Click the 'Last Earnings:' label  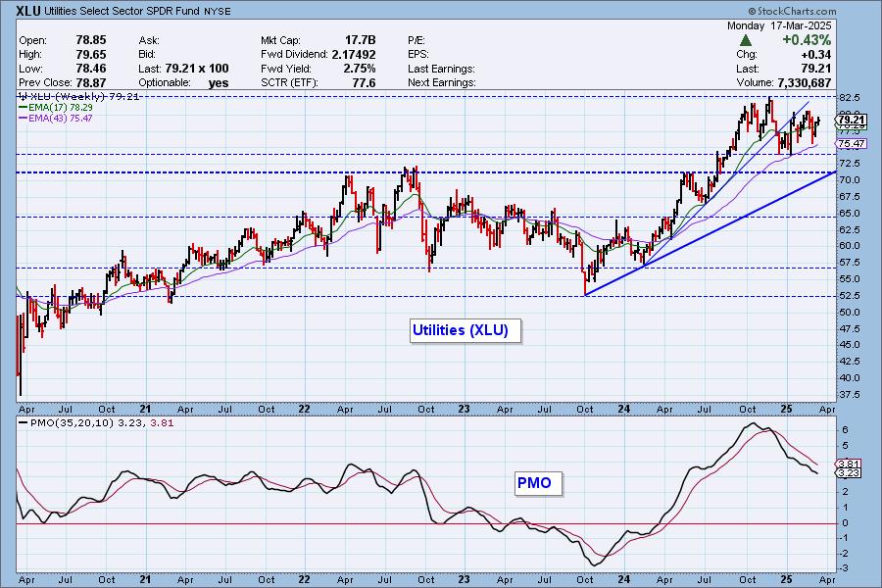point(441,69)
